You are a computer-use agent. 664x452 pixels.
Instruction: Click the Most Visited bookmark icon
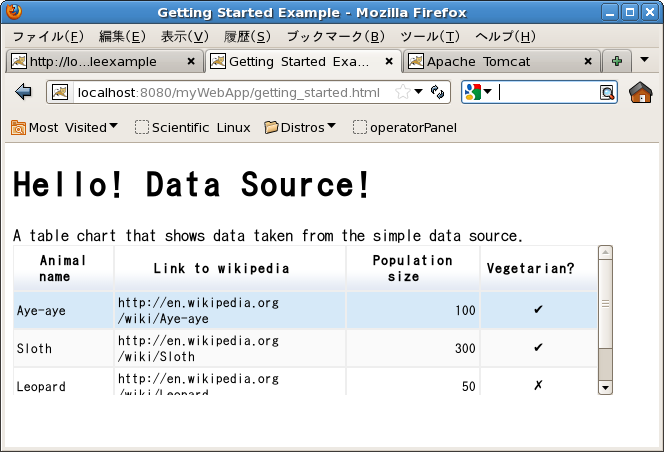[18, 128]
